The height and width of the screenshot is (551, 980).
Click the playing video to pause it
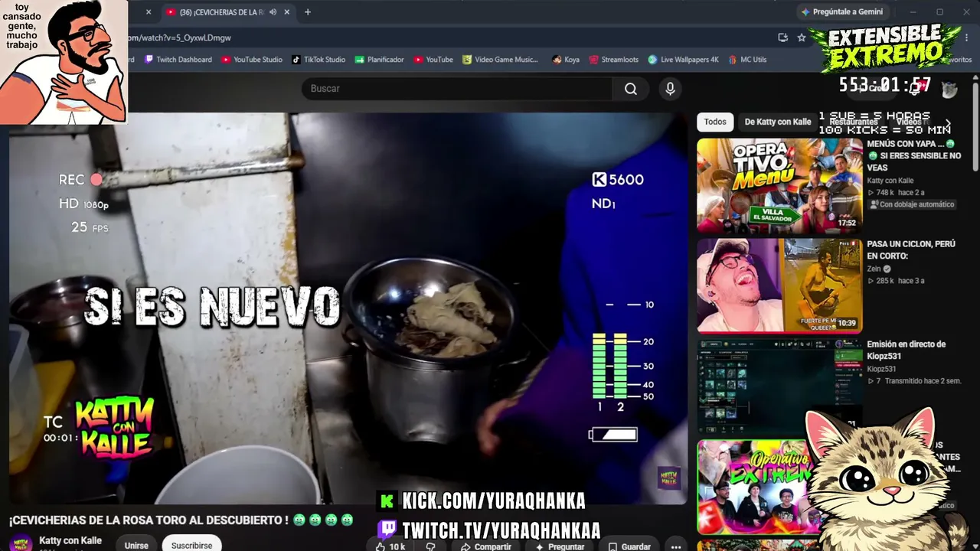click(348, 308)
